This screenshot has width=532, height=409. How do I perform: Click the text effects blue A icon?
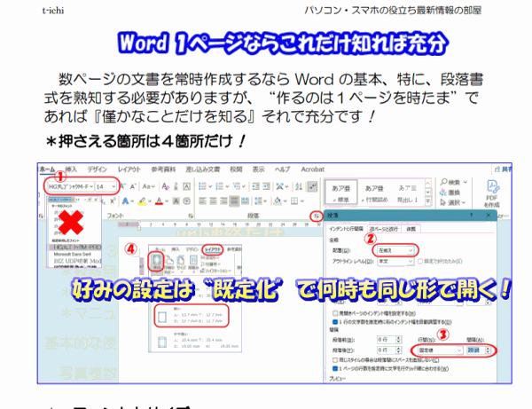click(x=126, y=201)
